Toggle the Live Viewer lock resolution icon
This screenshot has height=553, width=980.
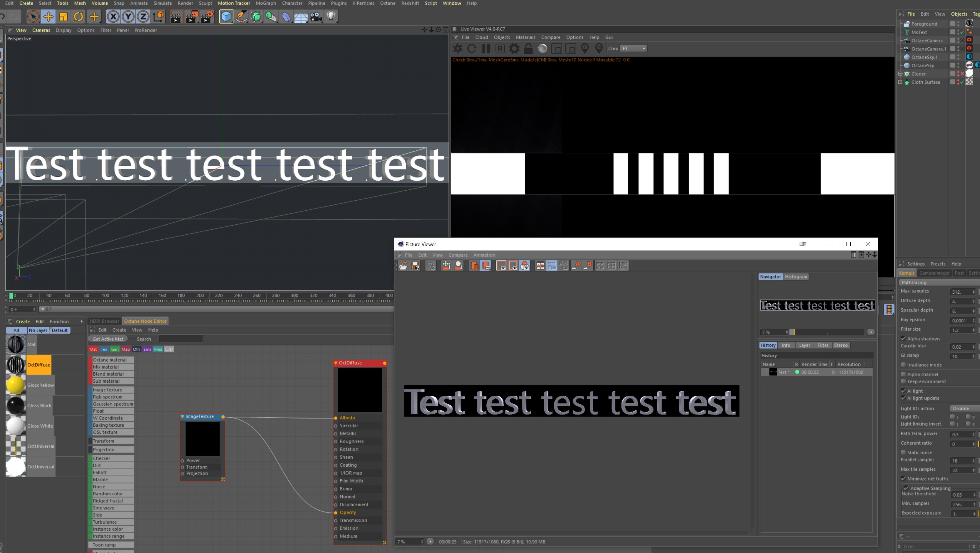coord(528,49)
